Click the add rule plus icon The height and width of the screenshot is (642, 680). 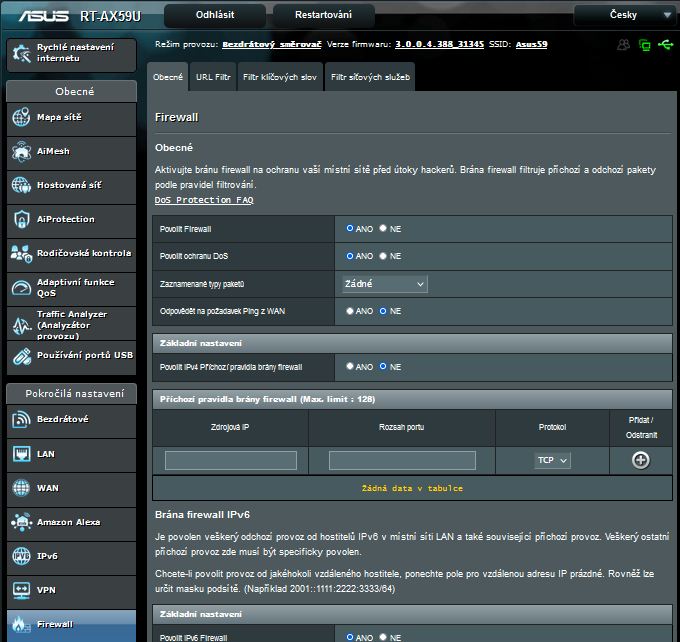640,460
